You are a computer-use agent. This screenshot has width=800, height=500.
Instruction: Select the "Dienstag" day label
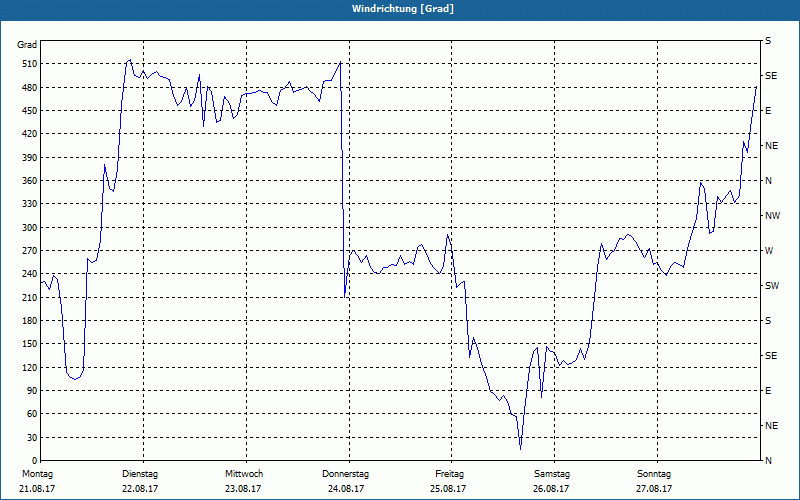point(140,474)
